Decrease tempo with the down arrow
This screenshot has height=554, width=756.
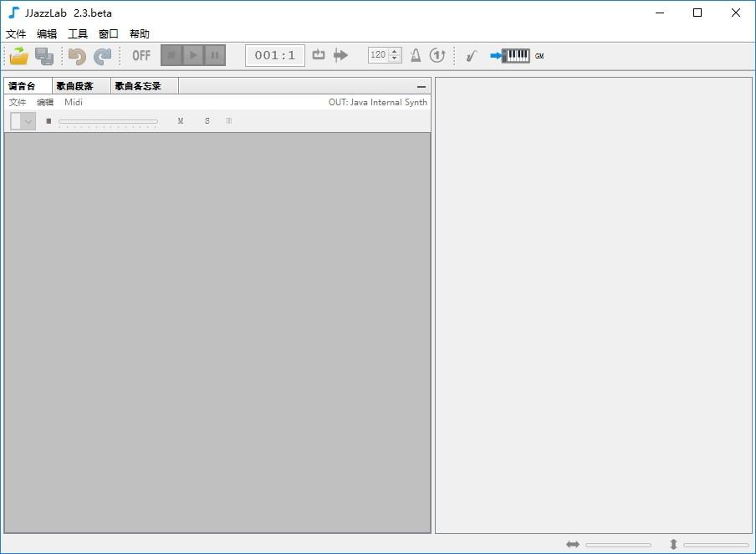point(395,58)
